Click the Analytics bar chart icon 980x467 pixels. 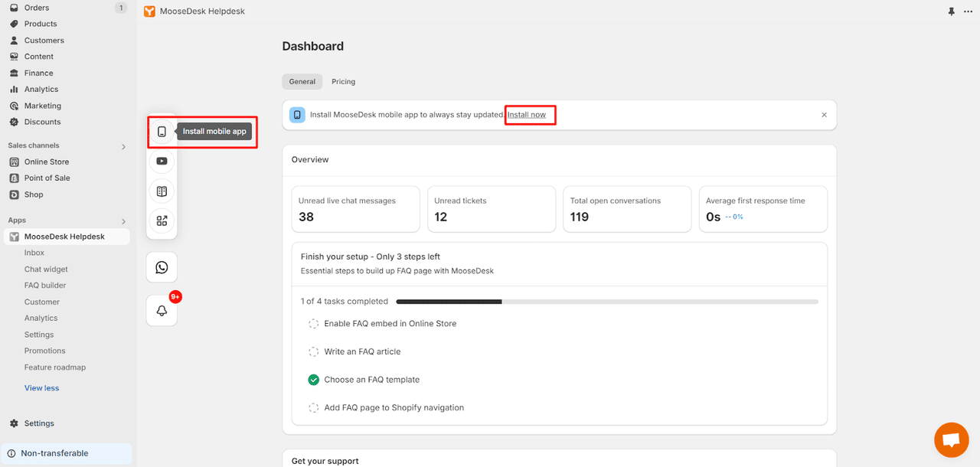coord(14,90)
